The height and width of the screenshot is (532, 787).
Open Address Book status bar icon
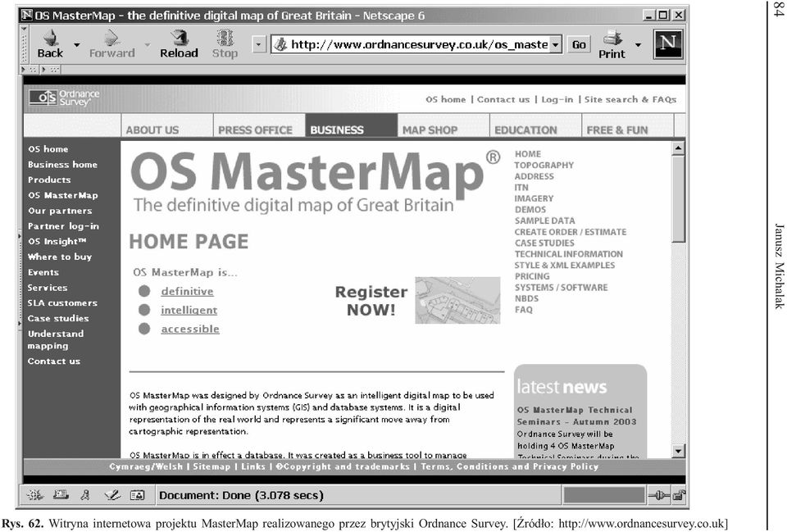137,495
